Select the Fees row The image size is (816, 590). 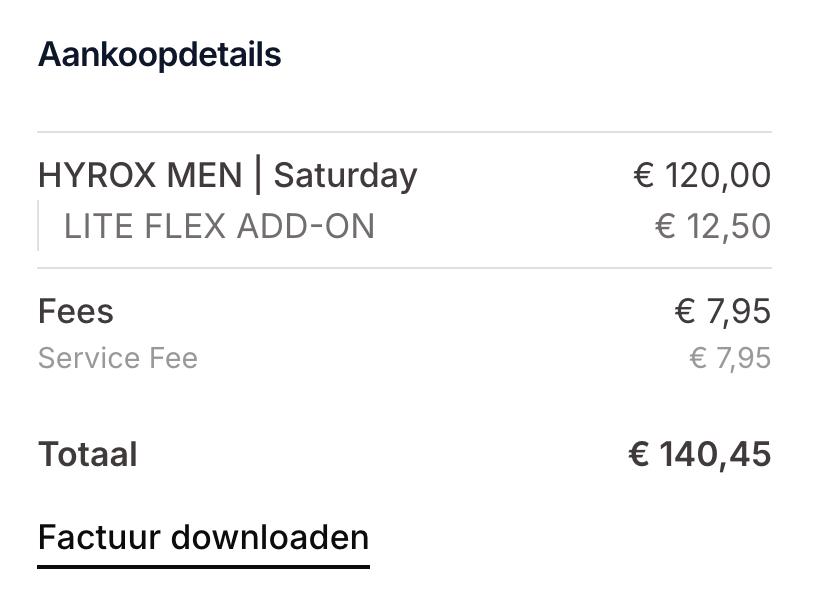click(x=75, y=311)
